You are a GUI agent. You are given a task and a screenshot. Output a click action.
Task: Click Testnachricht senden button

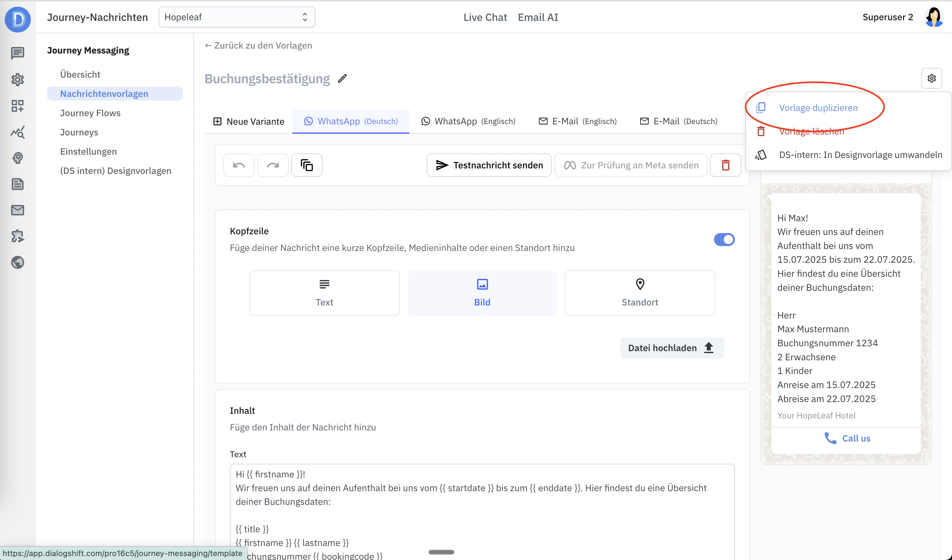click(x=489, y=165)
